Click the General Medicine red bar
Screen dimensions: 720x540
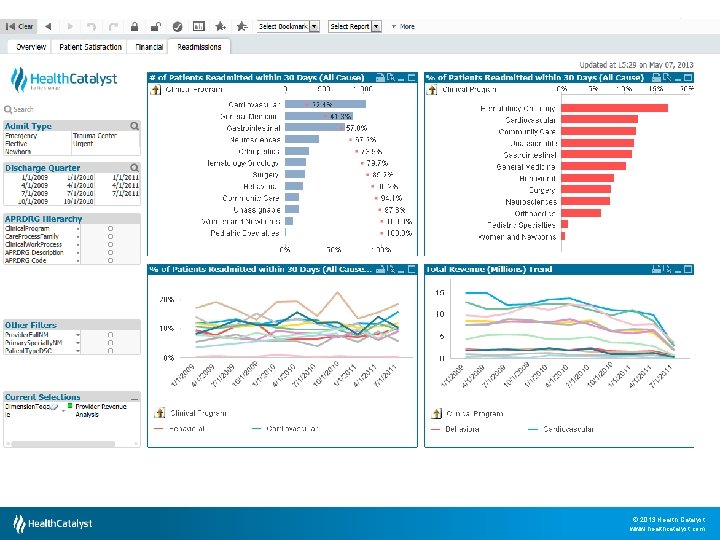coord(593,166)
